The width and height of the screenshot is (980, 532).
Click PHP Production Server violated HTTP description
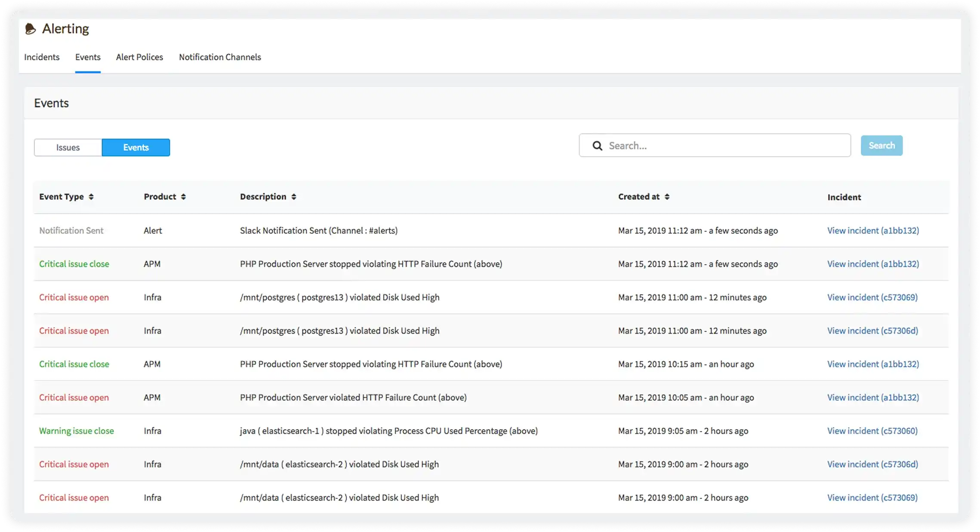(x=353, y=397)
